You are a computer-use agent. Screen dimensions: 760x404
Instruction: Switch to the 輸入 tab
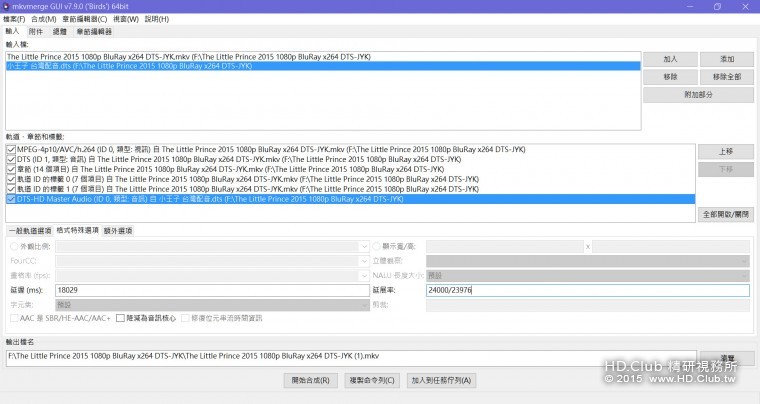tap(12, 31)
